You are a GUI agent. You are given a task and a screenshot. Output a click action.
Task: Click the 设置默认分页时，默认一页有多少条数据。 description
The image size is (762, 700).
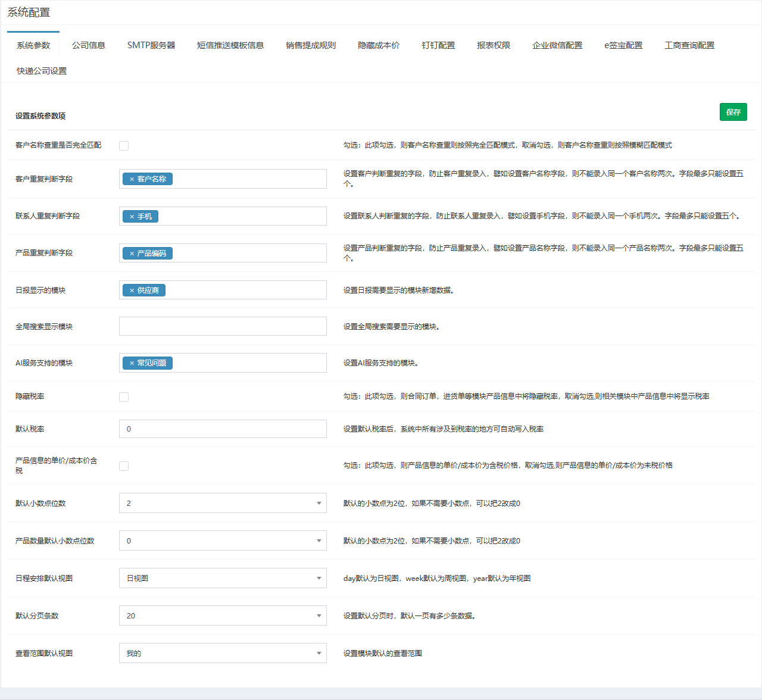pos(411,616)
